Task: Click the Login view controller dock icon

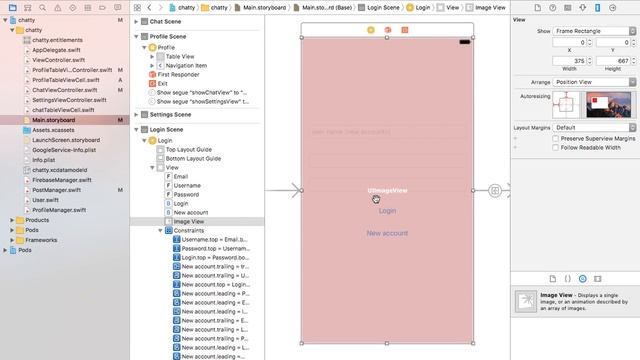Action: [x=371, y=30]
